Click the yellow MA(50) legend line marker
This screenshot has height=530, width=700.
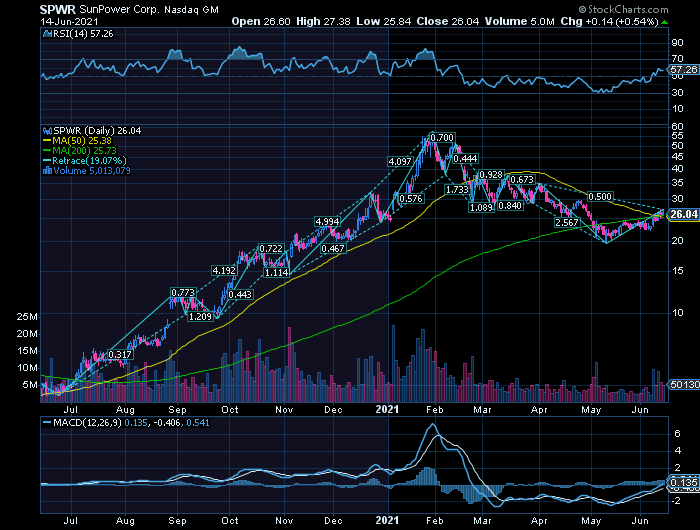47,141
